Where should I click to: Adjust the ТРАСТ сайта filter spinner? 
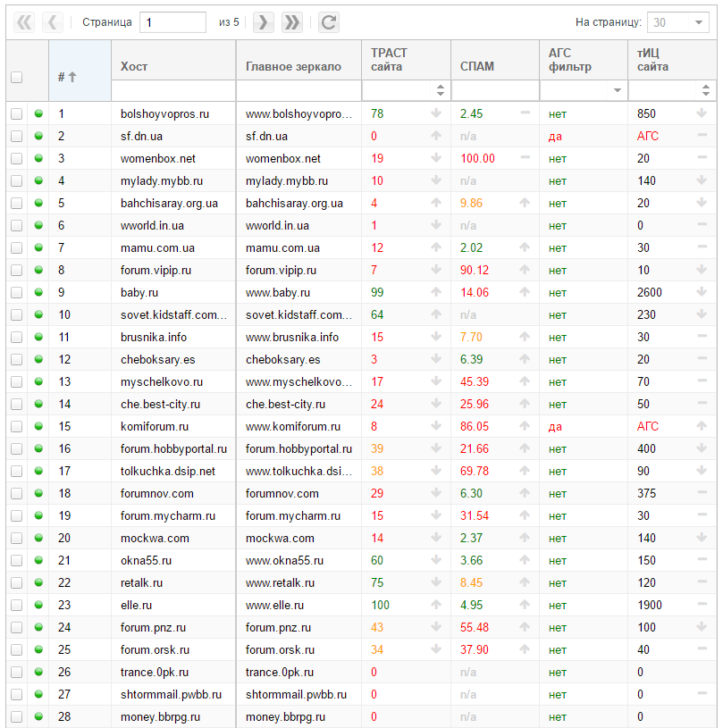(441, 90)
